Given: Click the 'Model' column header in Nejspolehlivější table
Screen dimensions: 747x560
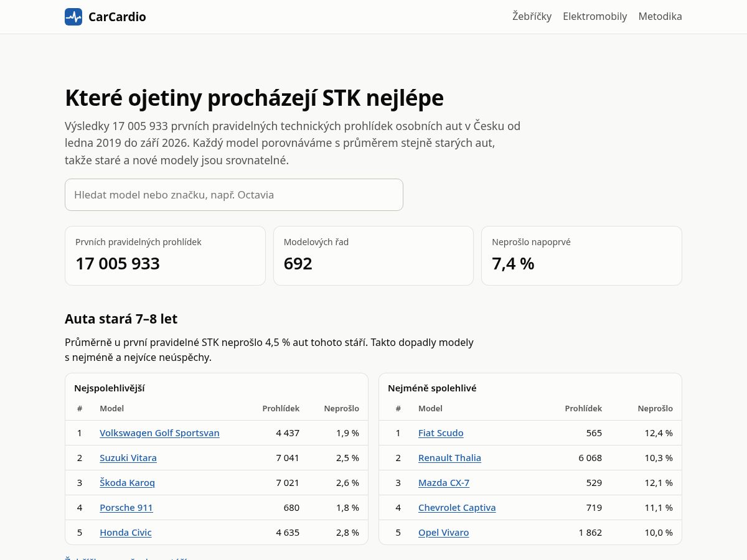Looking at the screenshot, I should (x=111, y=409).
